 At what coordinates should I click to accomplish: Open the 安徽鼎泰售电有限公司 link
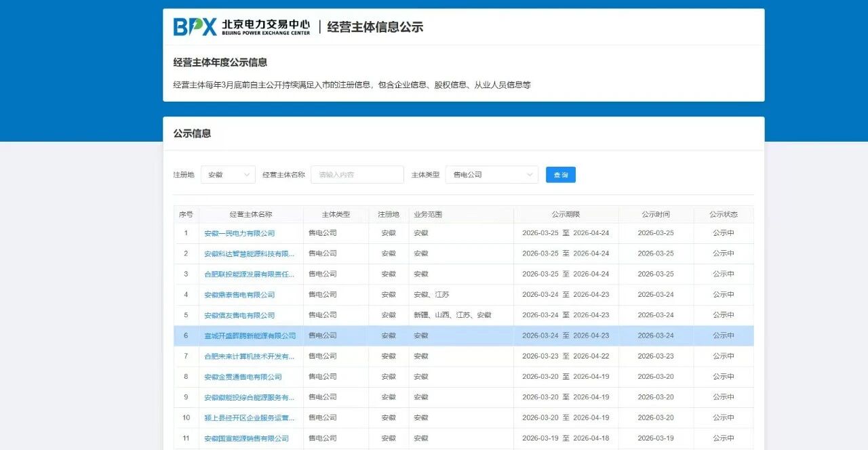[x=239, y=295]
